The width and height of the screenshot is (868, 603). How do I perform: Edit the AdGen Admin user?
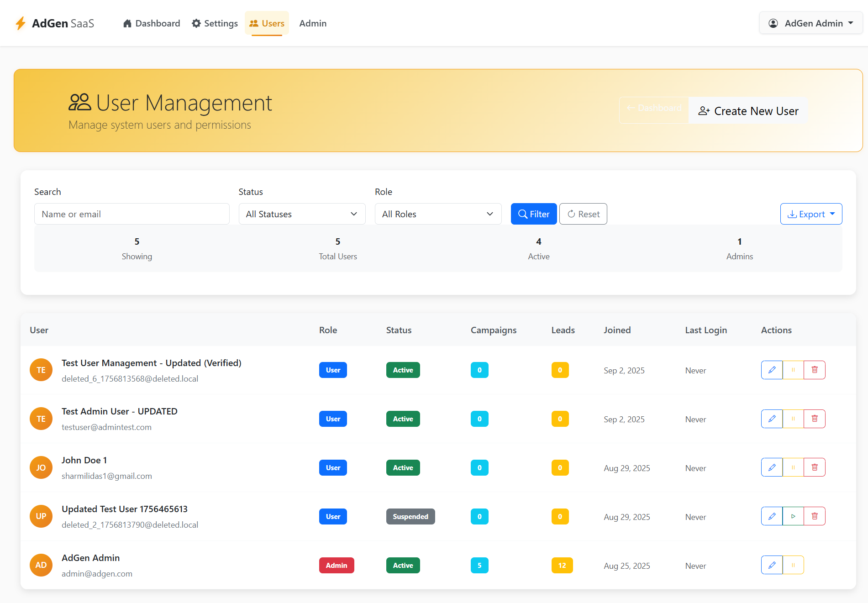(x=772, y=565)
